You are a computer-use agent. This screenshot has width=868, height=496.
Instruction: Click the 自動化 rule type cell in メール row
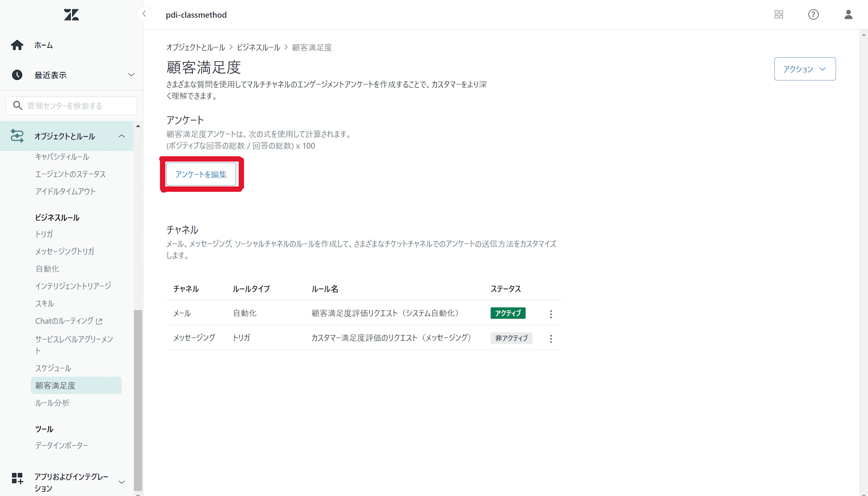tap(245, 313)
